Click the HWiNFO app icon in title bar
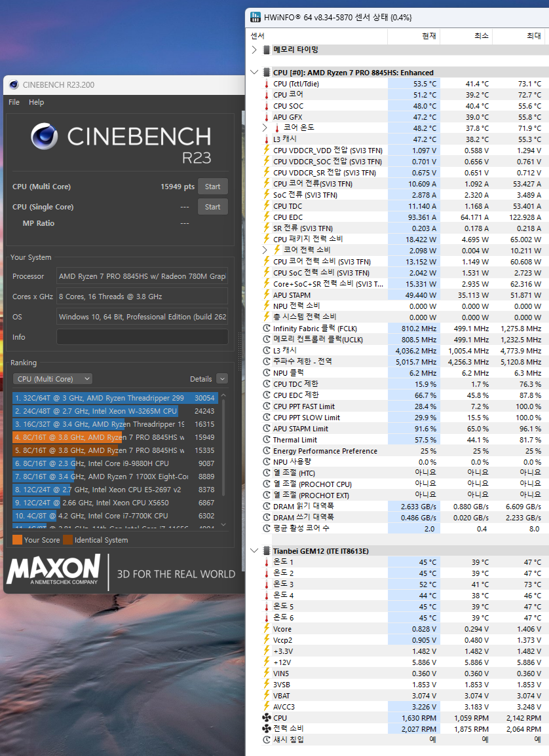Image resolution: width=549 pixels, height=756 pixels. (255, 18)
